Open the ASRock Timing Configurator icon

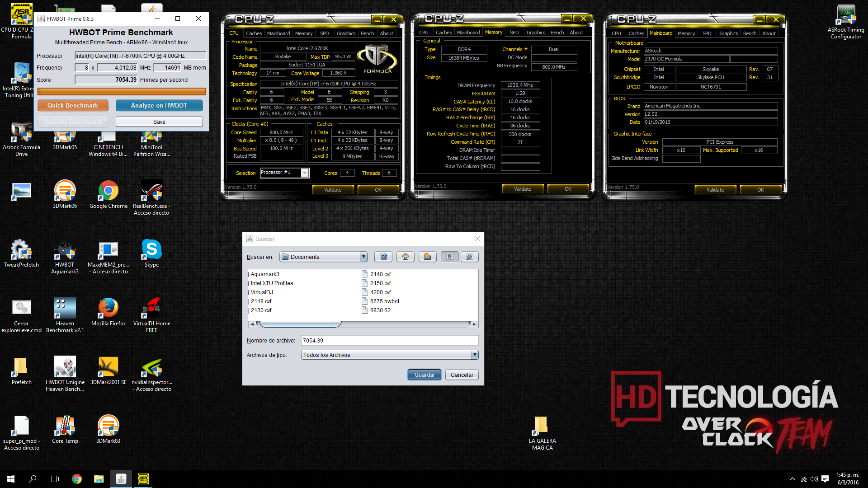846,22
